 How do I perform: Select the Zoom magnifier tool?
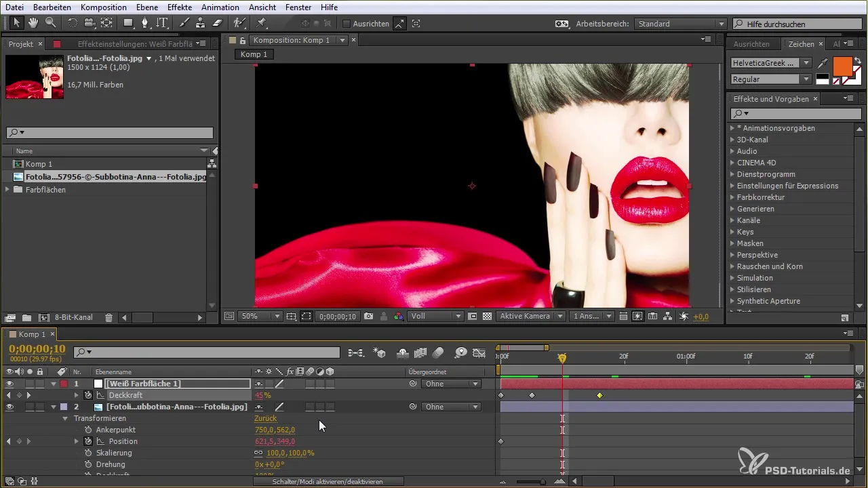coord(50,23)
